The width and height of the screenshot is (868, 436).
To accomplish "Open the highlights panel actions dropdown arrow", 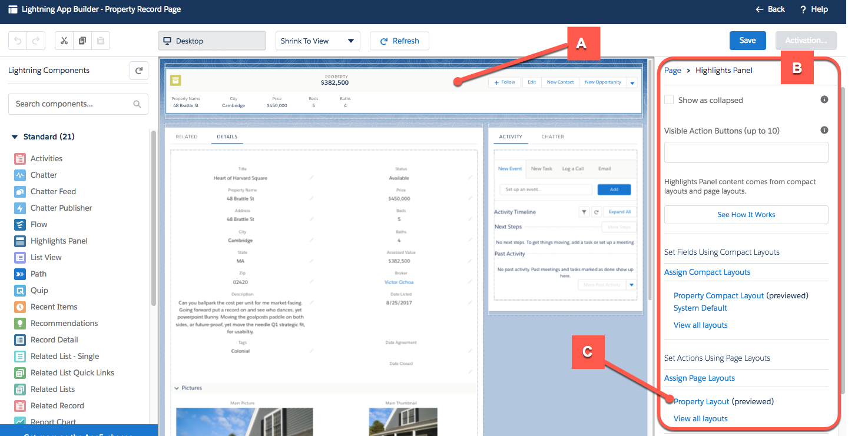I will [x=632, y=83].
